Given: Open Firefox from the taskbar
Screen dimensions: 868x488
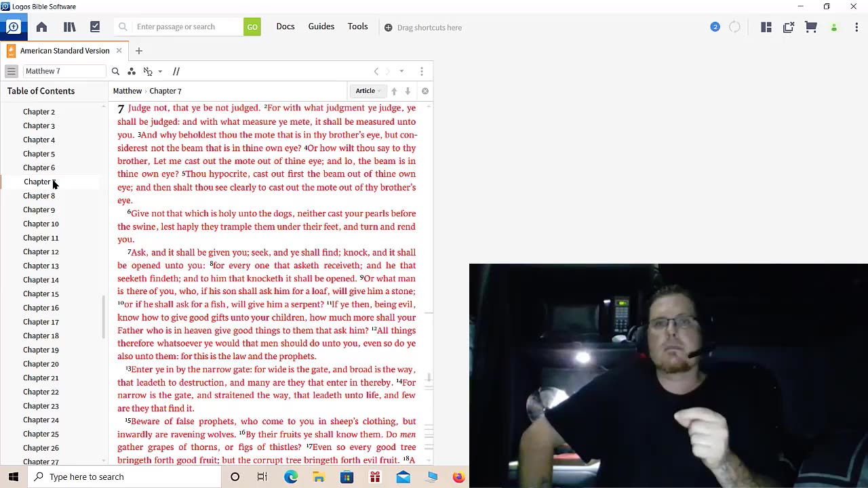Looking at the screenshot, I should (458, 477).
